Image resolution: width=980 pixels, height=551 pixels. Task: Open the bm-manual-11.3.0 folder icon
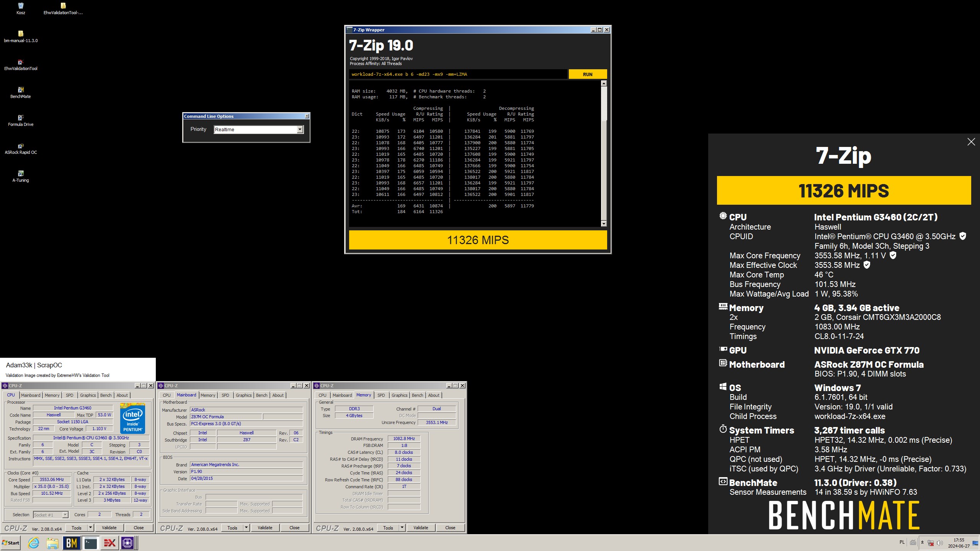click(21, 36)
